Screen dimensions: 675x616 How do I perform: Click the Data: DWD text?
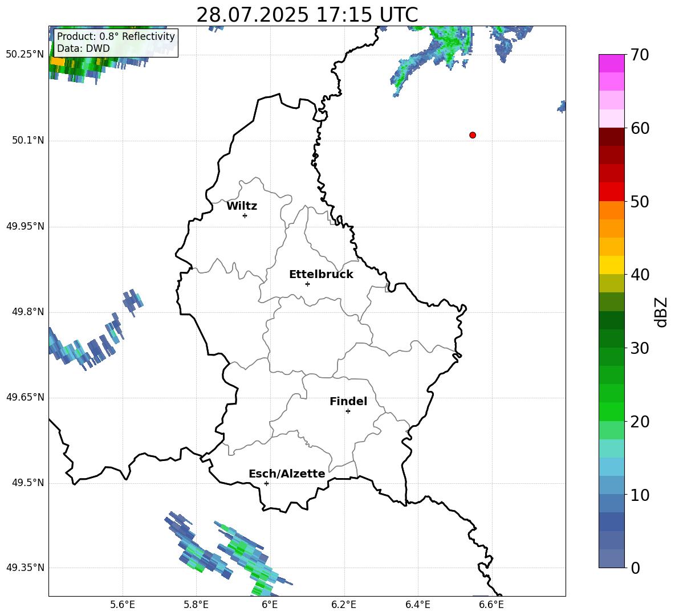coord(83,48)
